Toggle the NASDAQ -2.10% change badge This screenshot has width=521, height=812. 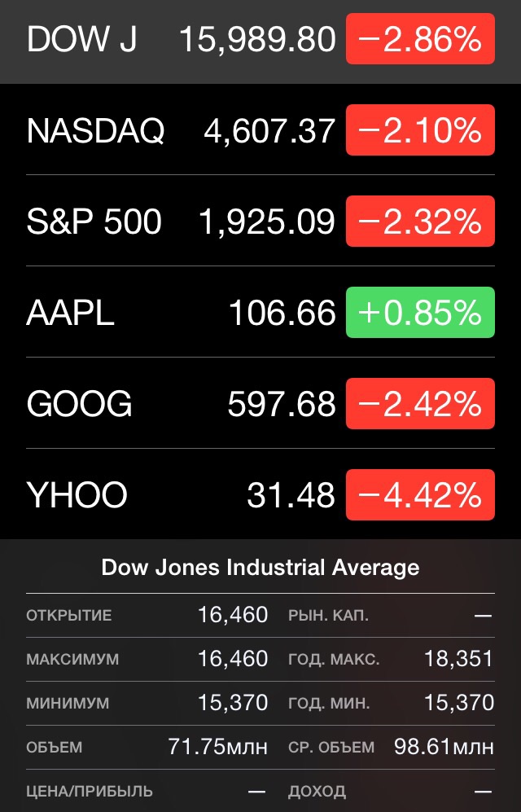tap(420, 130)
